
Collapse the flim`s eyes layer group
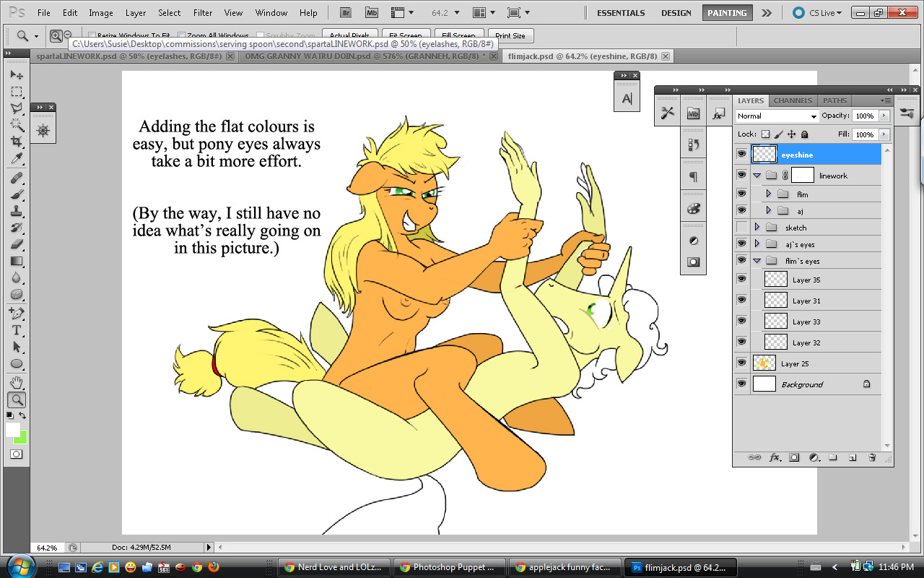pyautogui.click(x=757, y=261)
